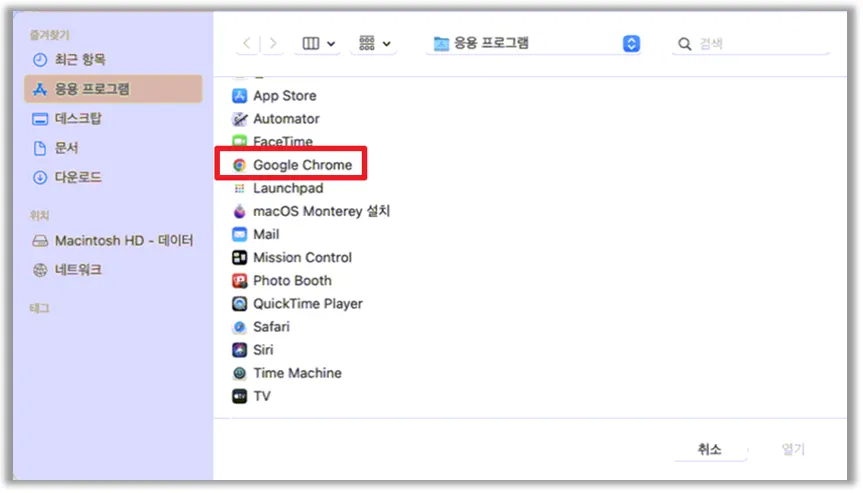The width and height of the screenshot is (863, 493).
Task: Select the Mission Control file name
Action: pos(302,258)
